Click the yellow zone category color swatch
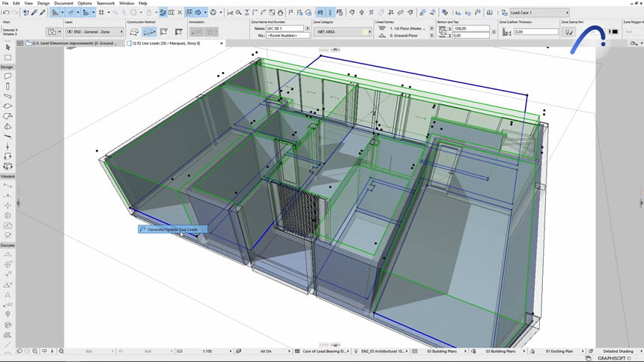644x362 pixels. pyautogui.click(x=365, y=31)
